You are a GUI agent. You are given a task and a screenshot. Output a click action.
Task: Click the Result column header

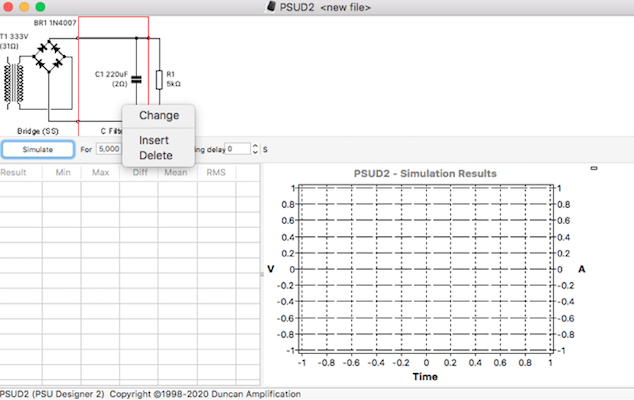13,173
